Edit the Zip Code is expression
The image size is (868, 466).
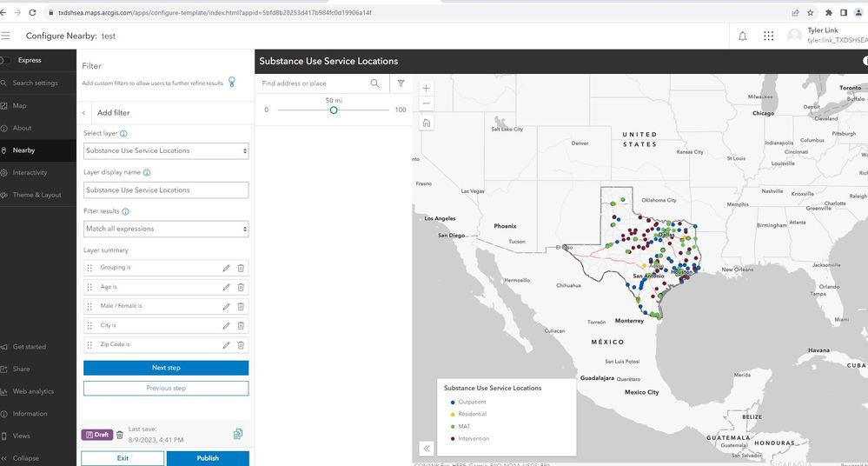click(226, 345)
